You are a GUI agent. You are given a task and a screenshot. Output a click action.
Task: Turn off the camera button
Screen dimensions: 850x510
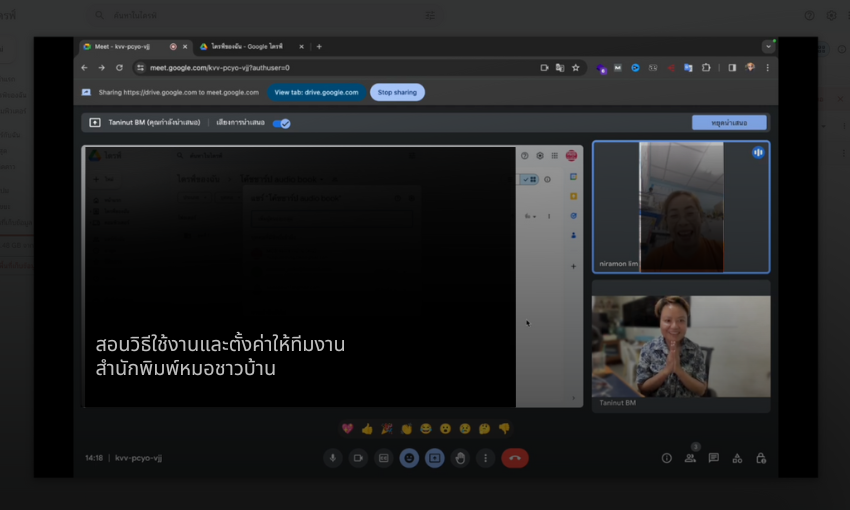tap(358, 458)
